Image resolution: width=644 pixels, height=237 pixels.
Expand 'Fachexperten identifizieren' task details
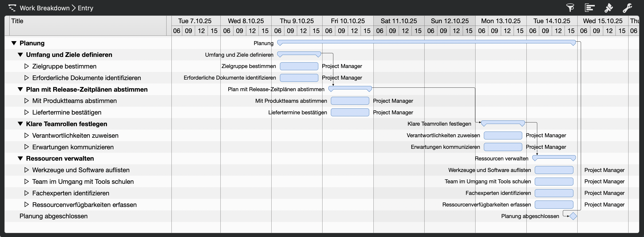pyautogui.click(x=27, y=193)
